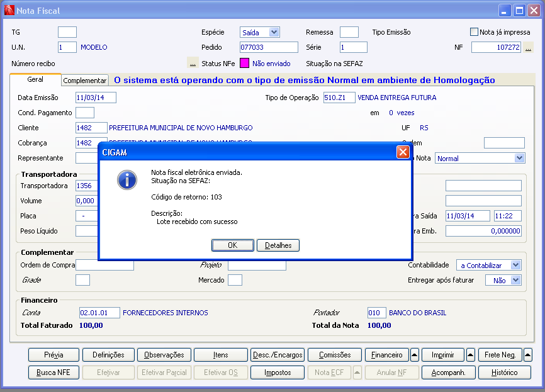Expand the arrow next to Financeiro button
The height and width of the screenshot is (392, 545).
pos(414,355)
